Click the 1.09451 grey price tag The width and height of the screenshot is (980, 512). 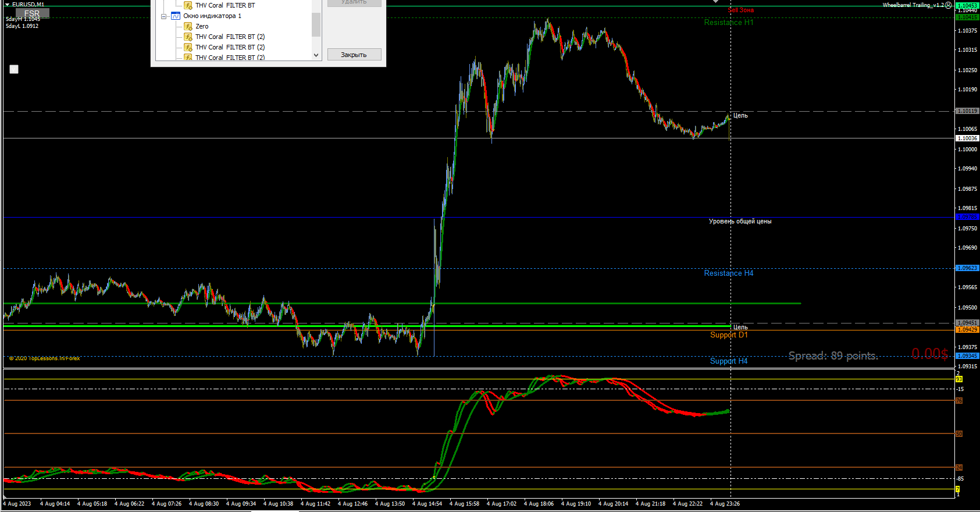[967, 322]
